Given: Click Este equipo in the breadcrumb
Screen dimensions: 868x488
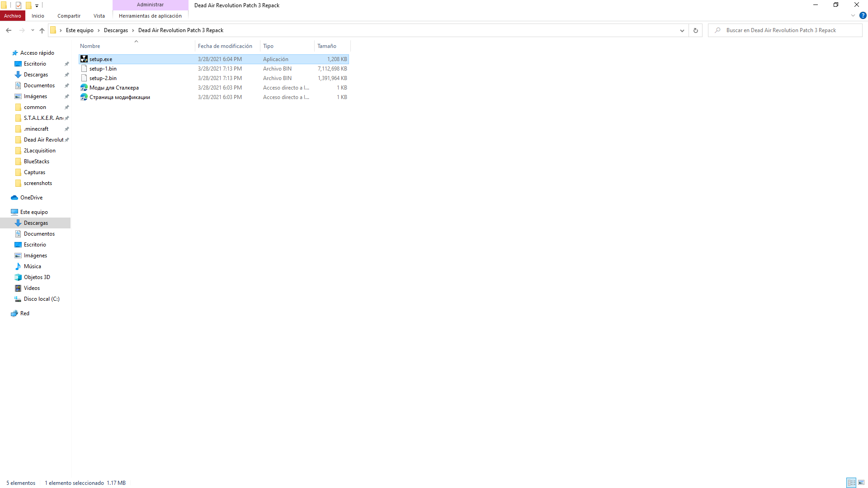Looking at the screenshot, I should tap(80, 30).
